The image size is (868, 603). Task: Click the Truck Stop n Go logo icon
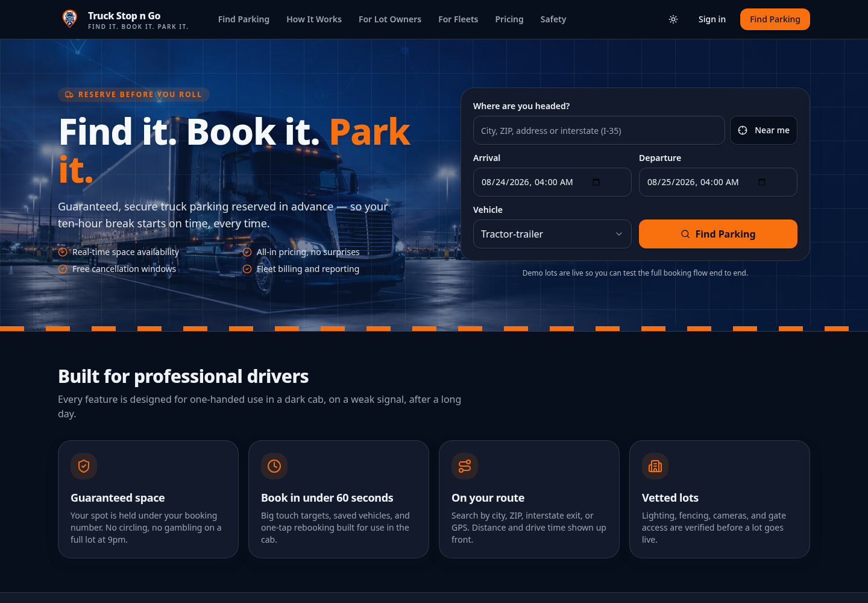(70, 19)
